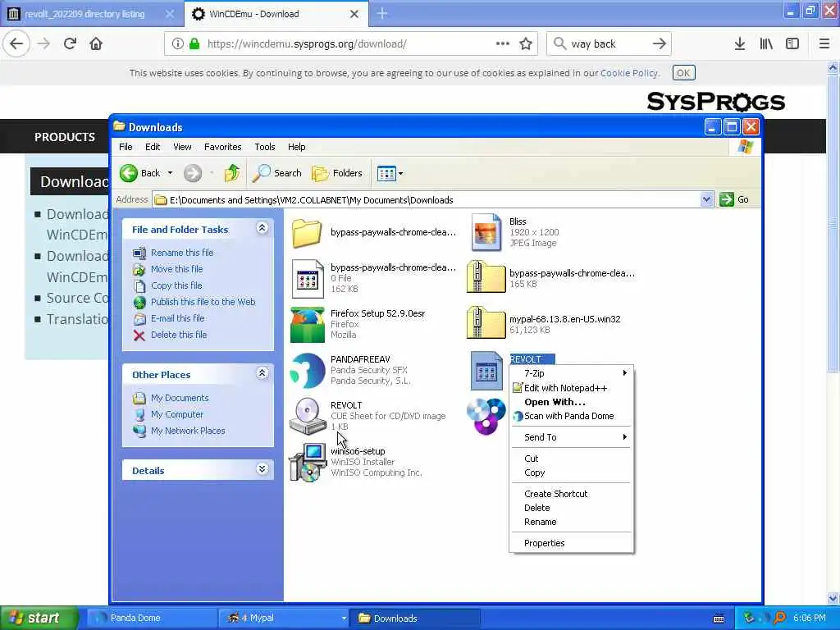The image size is (840, 630).
Task: Open My Network Places link
Action: click(188, 431)
